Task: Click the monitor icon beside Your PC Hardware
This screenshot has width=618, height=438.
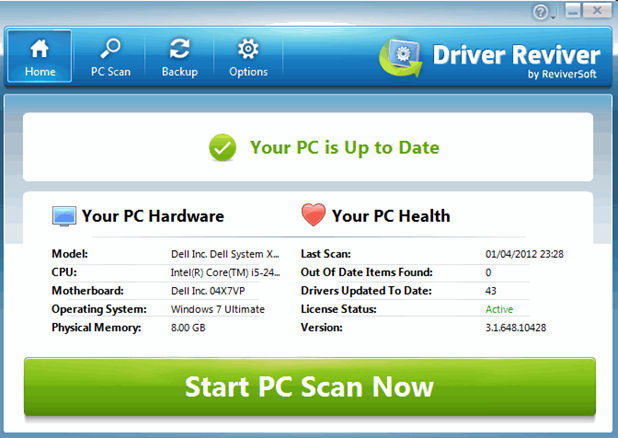Action: 64,216
